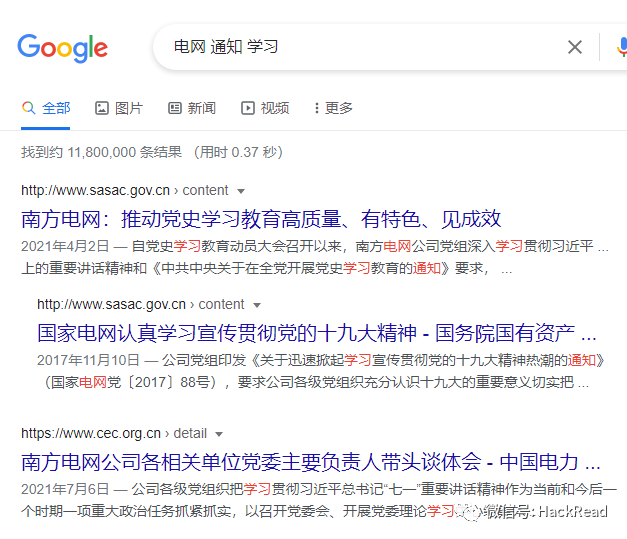Click the snippet date 2021年7月6日

[65, 489]
